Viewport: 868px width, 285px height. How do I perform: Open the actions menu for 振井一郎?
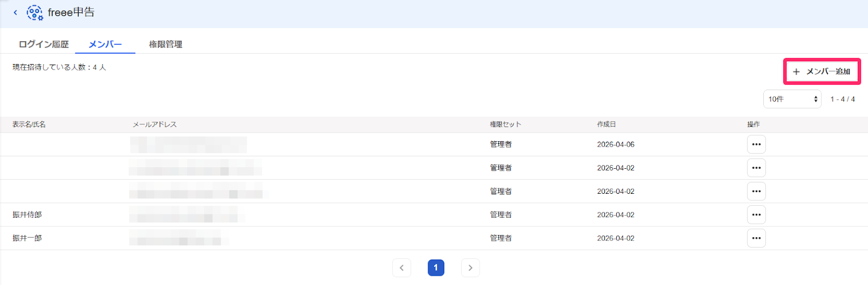pyautogui.click(x=756, y=238)
